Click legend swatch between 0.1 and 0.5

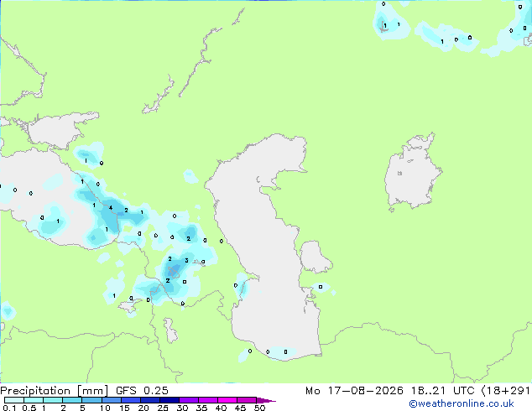(x=14, y=400)
